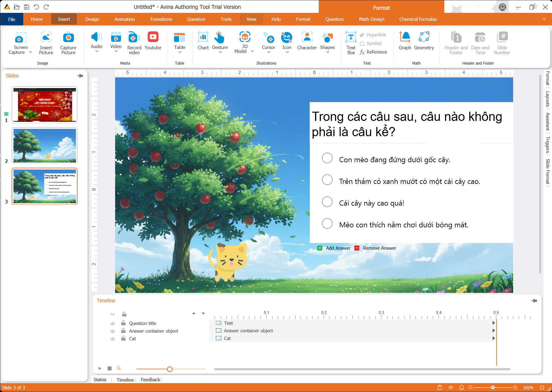This screenshot has width=552, height=392.
Task: Add a YouTube video
Action: pos(153,41)
